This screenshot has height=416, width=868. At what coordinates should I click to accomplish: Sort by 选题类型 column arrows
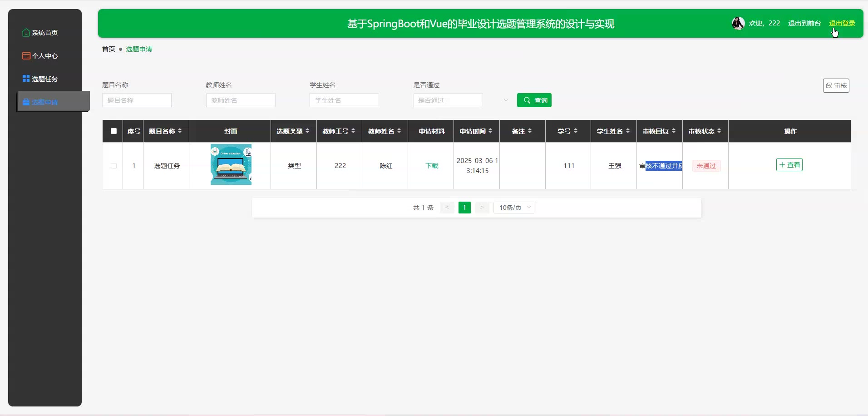(x=307, y=131)
